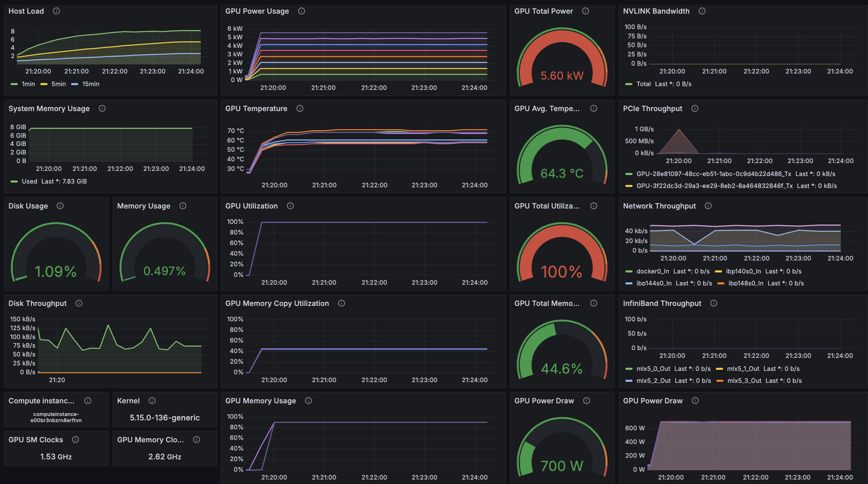Click the info icon next to GPU Power Usage

[301, 11]
